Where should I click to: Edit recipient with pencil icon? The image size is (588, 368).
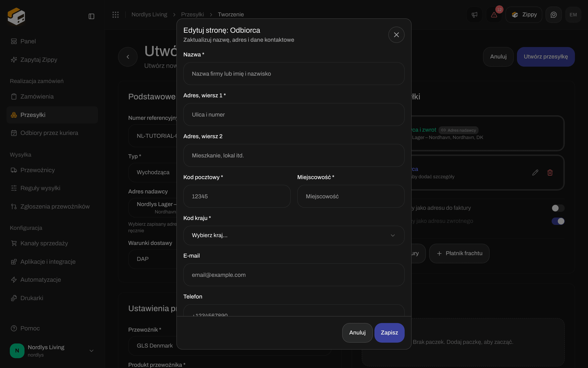(x=535, y=173)
